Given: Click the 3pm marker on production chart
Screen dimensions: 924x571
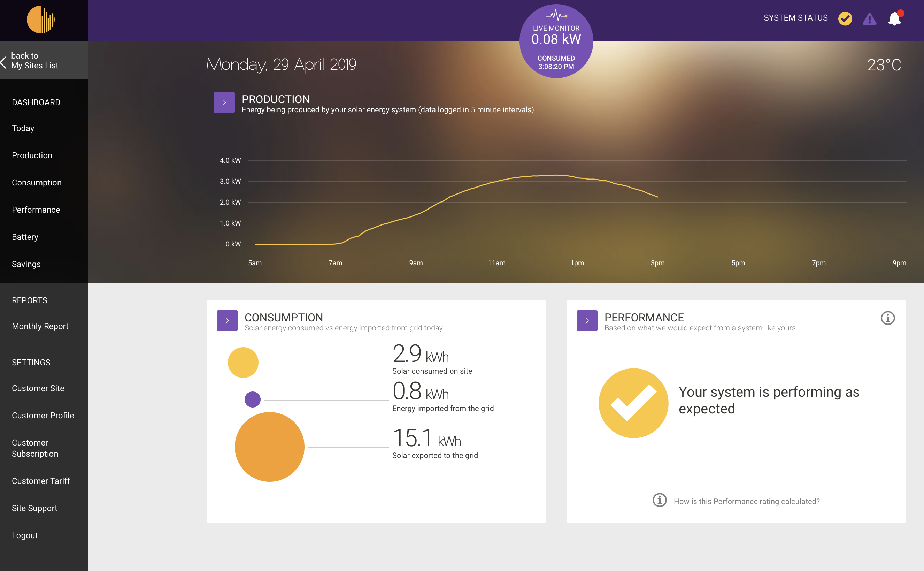Looking at the screenshot, I should pyautogui.click(x=656, y=261).
